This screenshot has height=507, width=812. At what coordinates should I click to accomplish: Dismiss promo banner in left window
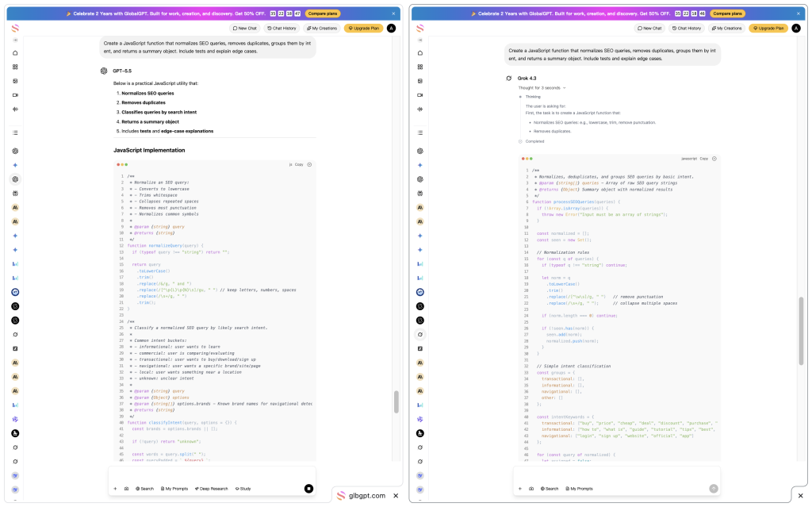(x=393, y=13)
